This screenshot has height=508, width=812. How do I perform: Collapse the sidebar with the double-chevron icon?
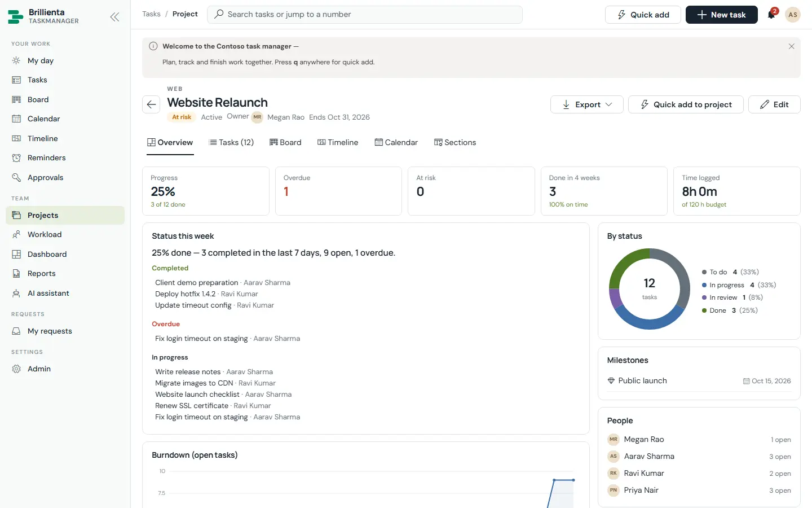tap(114, 17)
